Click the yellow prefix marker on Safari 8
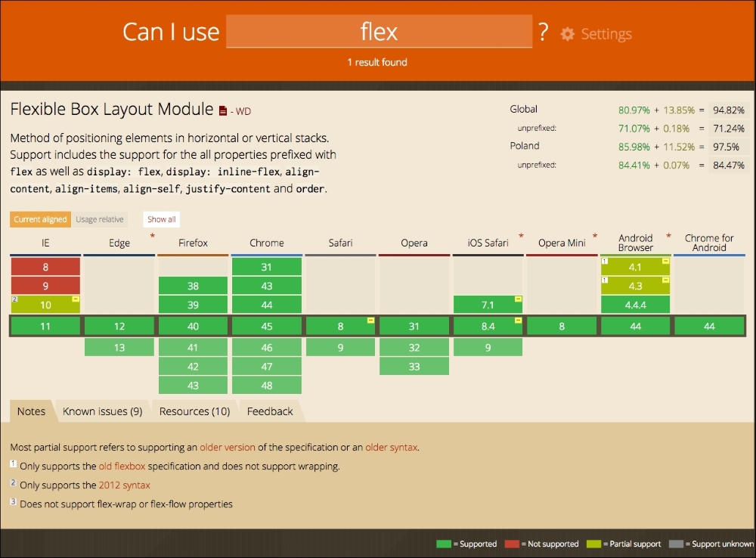The width and height of the screenshot is (756, 558). 370,321
